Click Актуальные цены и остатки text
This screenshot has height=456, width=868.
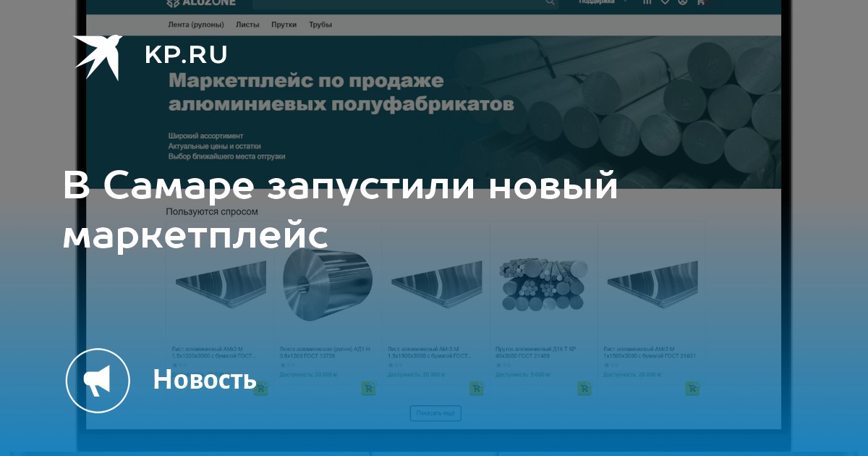pyautogui.click(x=216, y=145)
